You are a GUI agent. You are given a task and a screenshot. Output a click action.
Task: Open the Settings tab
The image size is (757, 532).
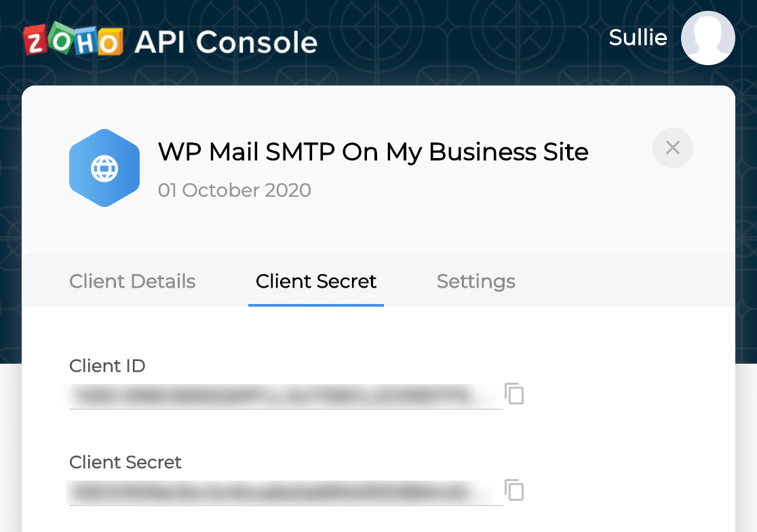tap(475, 281)
